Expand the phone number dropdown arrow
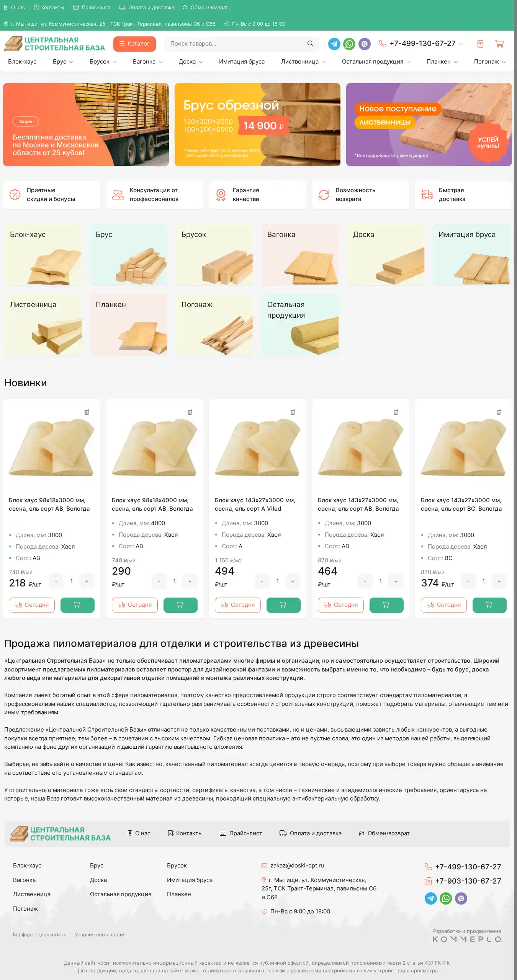This screenshot has width=517, height=980. point(460,44)
